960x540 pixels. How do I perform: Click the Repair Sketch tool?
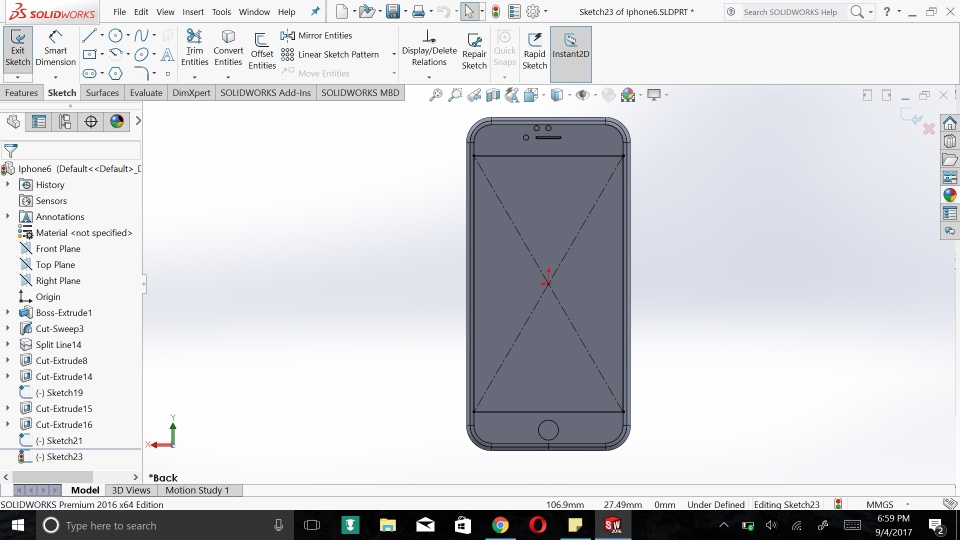pos(474,50)
